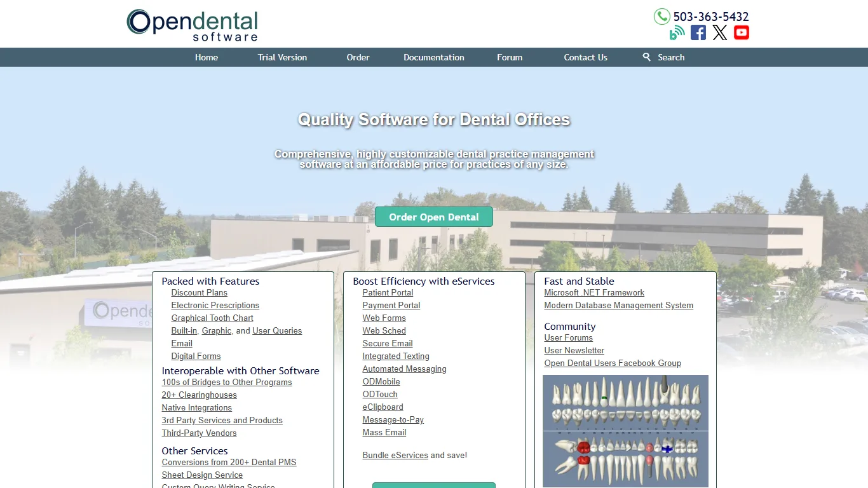Open eClipboard link
Image resolution: width=868 pixels, height=488 pixels.
[383, 407]
